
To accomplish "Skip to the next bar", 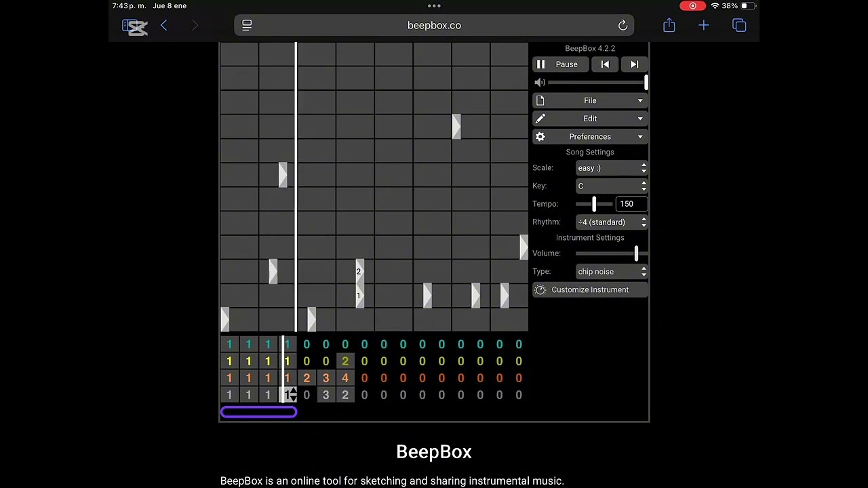I will coord(634,64).
